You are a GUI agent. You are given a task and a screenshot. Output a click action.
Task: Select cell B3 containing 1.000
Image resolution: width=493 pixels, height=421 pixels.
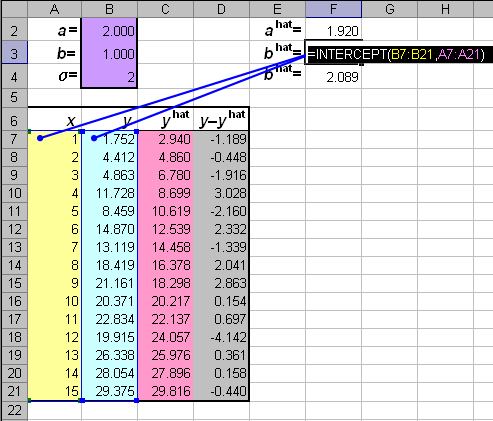(x=109, y=53)
